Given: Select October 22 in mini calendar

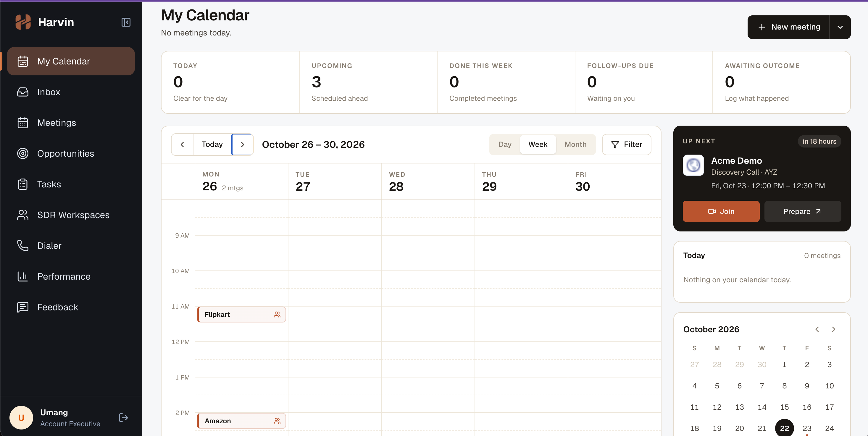Looking at the screenshot, I should point(785,428).
